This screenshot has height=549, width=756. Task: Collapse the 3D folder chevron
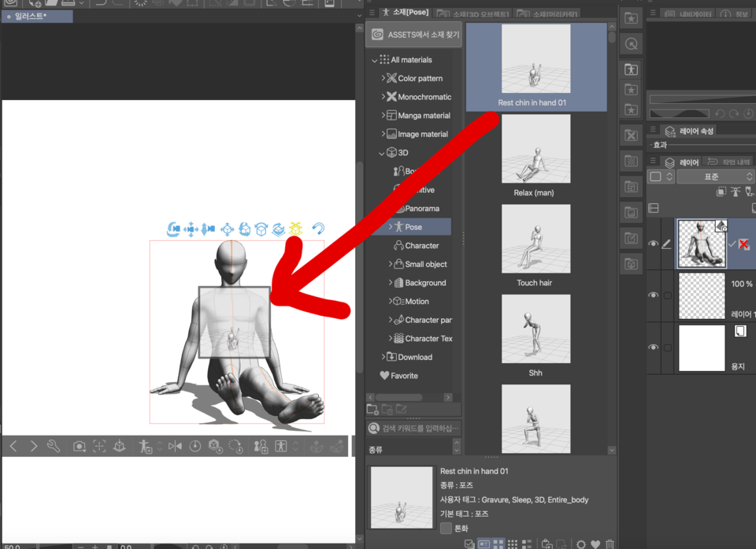coord(382,154)
